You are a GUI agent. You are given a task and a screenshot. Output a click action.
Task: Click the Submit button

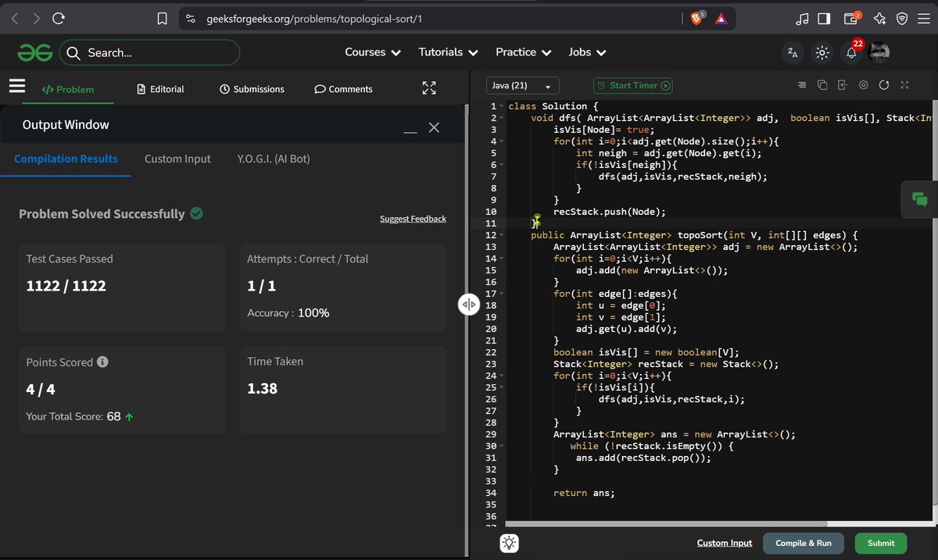coord(881,543)
